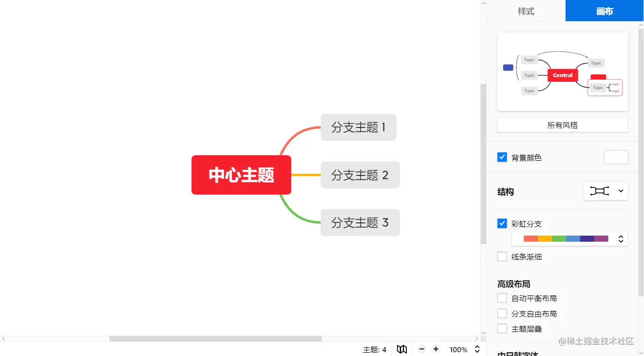Click the zoom out minus button
This screenshot has width=644, height=356.
pos(422,349)
